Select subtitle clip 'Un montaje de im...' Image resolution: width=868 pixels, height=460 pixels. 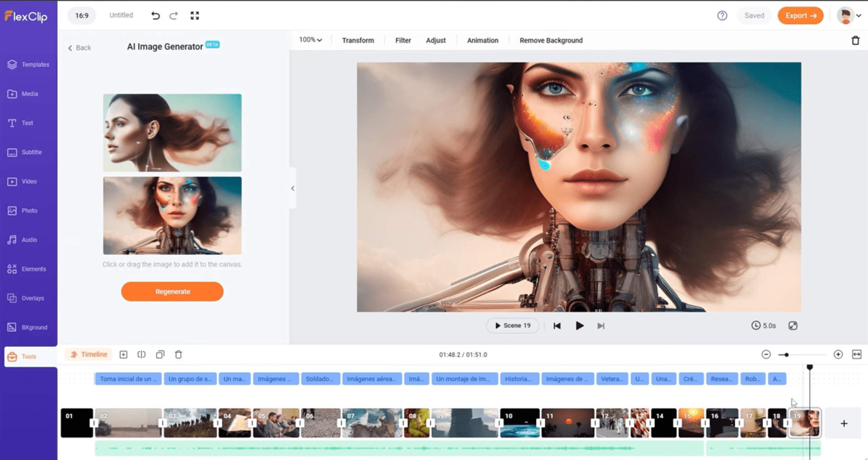click(465, 379)
